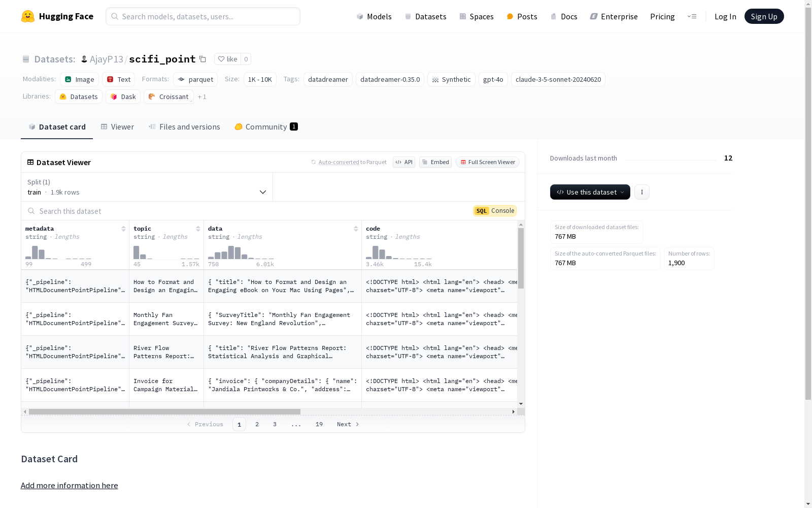Click Add more information here link
The width and height of the screenshot is (812, 508).
tap(70, 486)
